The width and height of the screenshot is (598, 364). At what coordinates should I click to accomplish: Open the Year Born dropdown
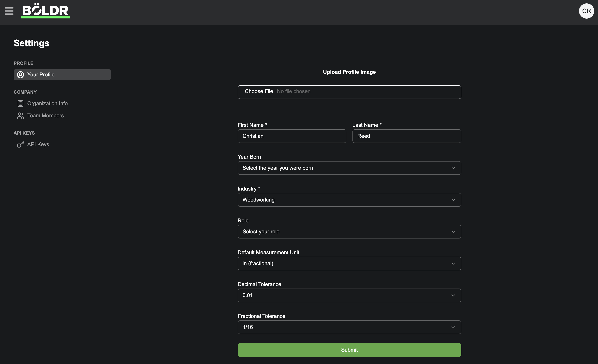[349, 168]
